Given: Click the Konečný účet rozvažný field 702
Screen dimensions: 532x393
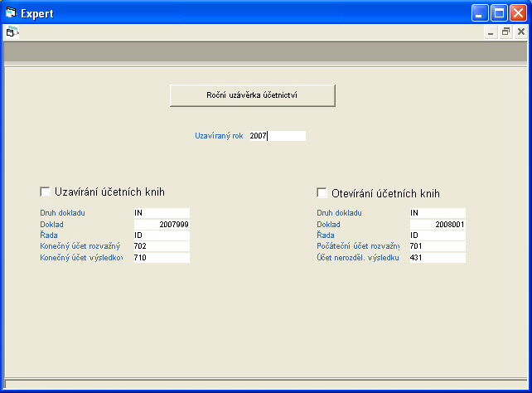Looking at the screenshot, I should tap(161, 246).
